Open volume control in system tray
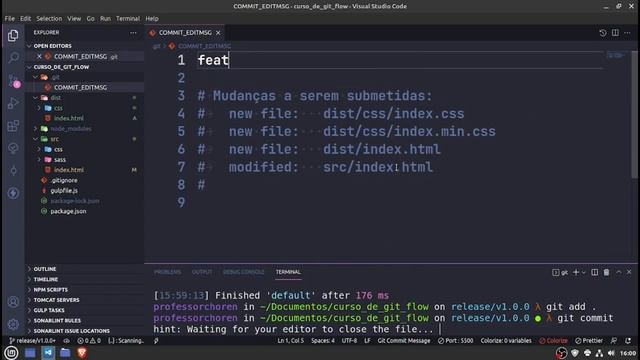The width and height of the screenshot is (640, 360). point(611,353)
